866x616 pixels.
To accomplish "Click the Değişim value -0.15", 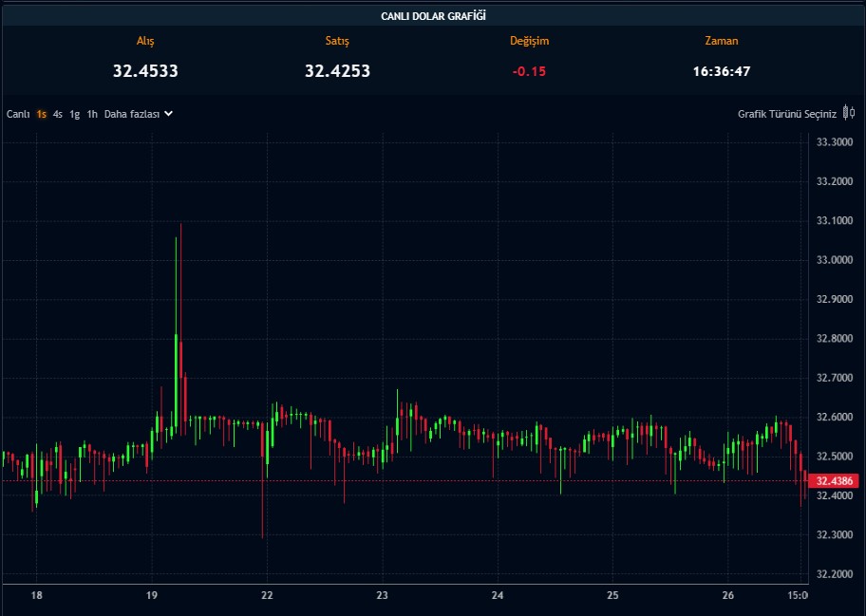I will point(528,71).
